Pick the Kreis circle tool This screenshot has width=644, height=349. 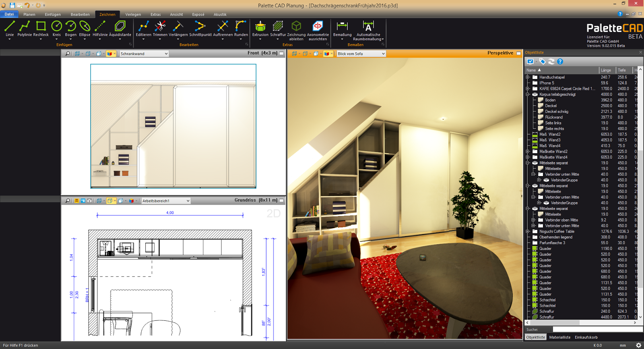(56, 29)
